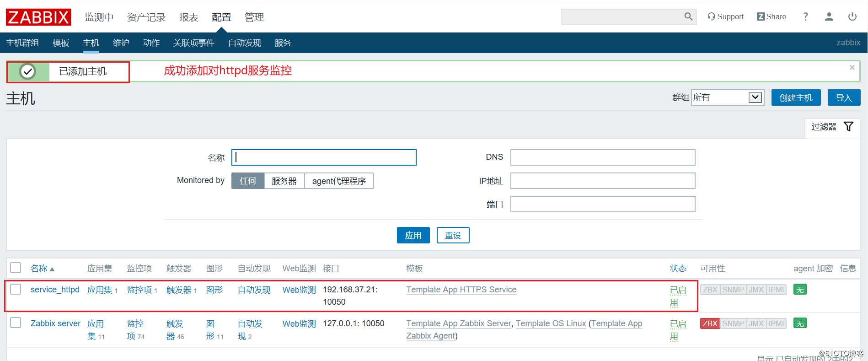This screenshot has height=361, width=868.
Task: Select all hosts checkbox in header
Action: point(16,268)
